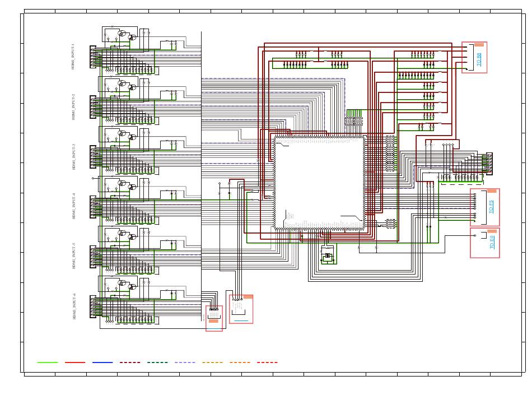The height and width of the screenshot is (395, 532).
Task: Click the HDMI_INPUT-4 label
Action: point(73,206)
